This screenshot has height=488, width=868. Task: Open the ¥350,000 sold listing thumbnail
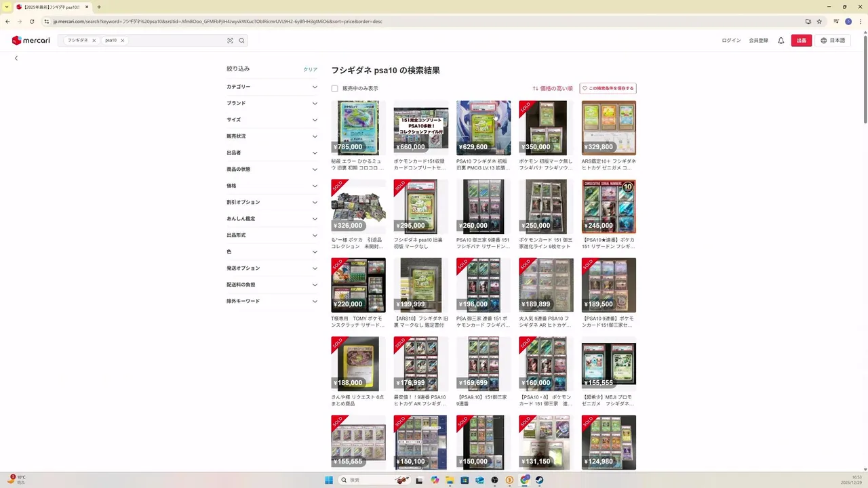pos(546,128)
